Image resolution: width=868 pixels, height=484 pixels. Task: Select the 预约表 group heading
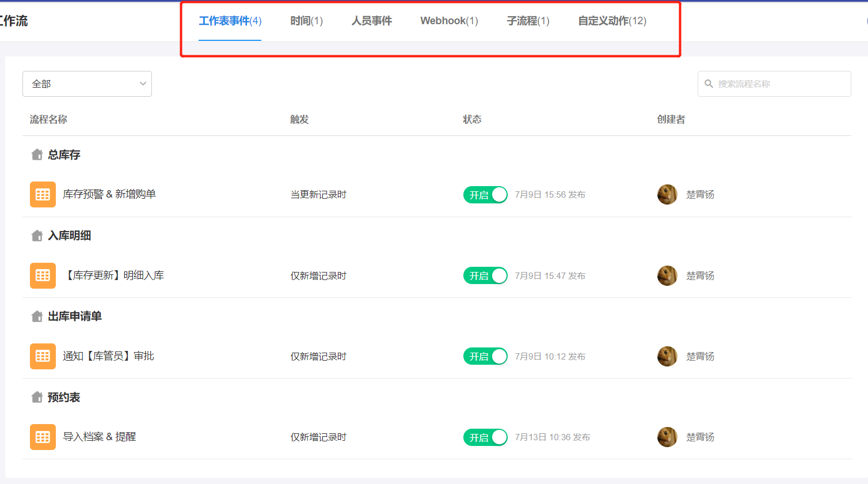point(64,397)
